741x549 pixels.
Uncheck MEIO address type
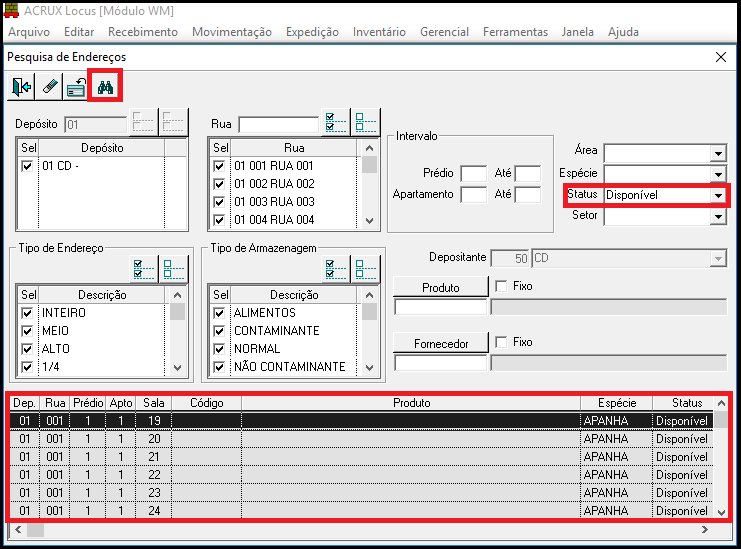[27, 331]
